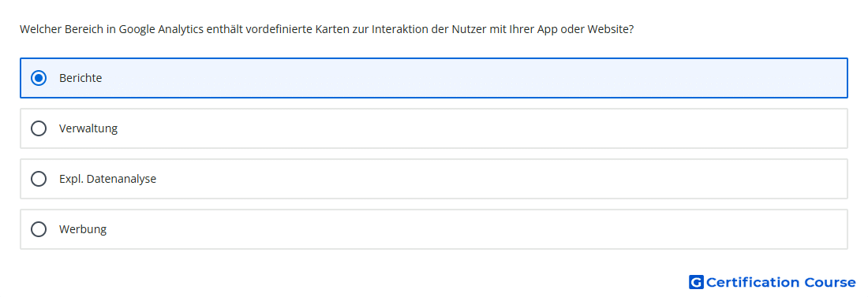Select the Werbung answer row
The image size is (868, 297).
click(x=434, y=229)
